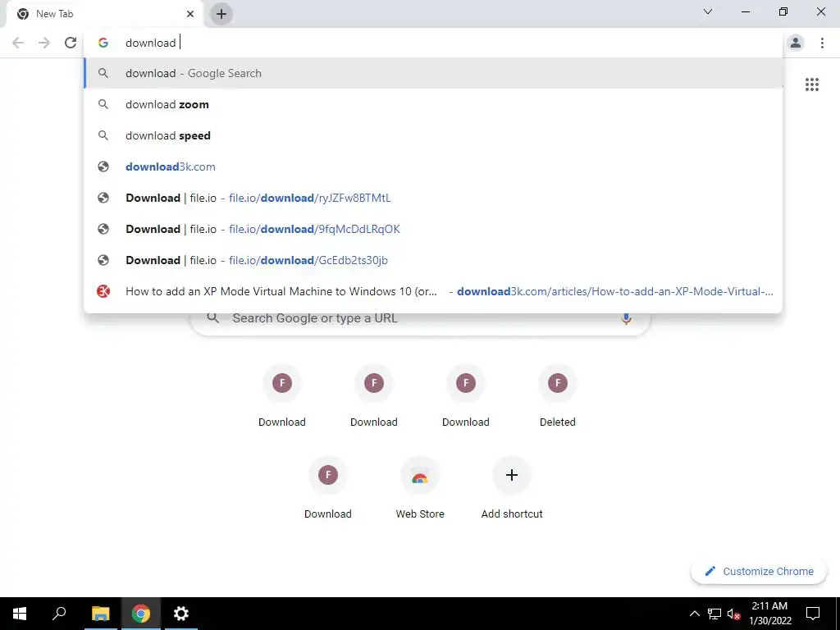Select the 'download speed' suggestion

click(x=433, y=135)
